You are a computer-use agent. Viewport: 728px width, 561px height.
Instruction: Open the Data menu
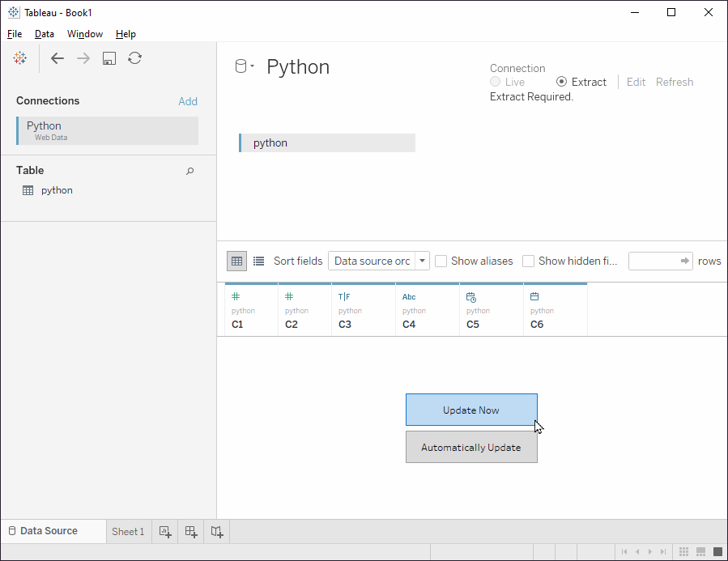pyautogui.click(x=45, y=34)
